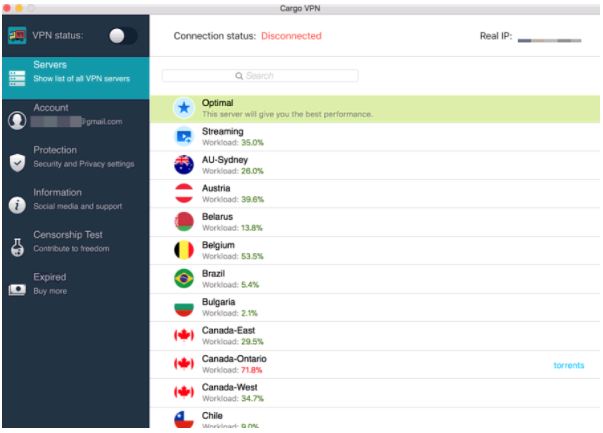This screenshot has width=603, height=433.
Task: Click the Canada-Ontario workload 71.8% value
Action: [252, 370]
